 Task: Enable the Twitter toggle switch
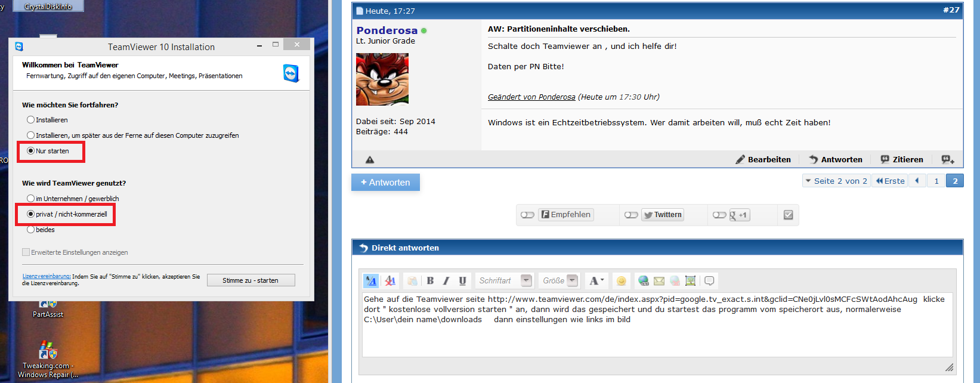click(x=631, y=215)
